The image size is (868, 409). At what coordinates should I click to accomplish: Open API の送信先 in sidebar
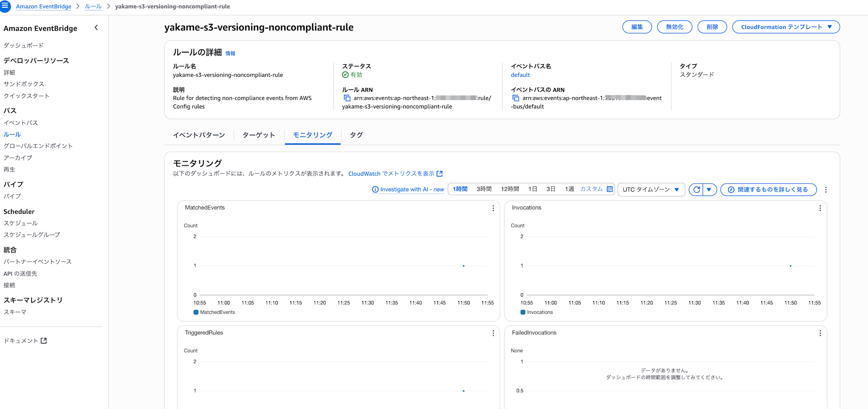tap(20, 274)
